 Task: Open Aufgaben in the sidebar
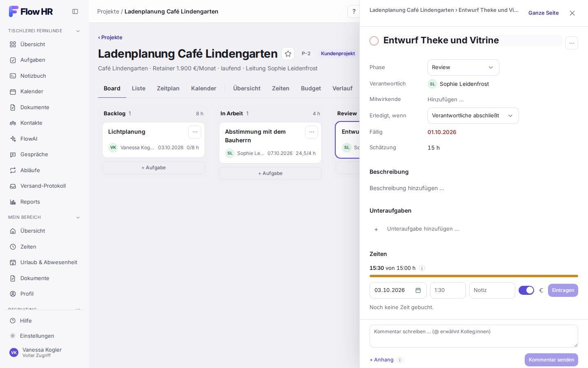tap(45, 60)
